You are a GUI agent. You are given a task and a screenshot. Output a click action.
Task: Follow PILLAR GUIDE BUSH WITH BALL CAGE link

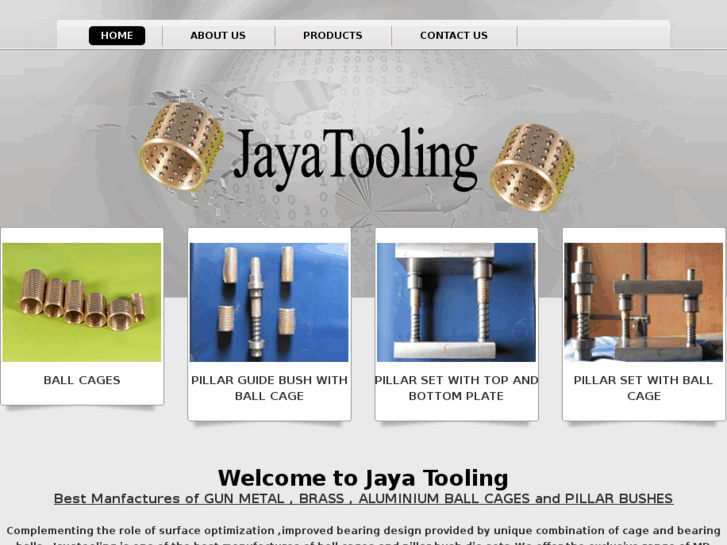[x=269, y=388]
